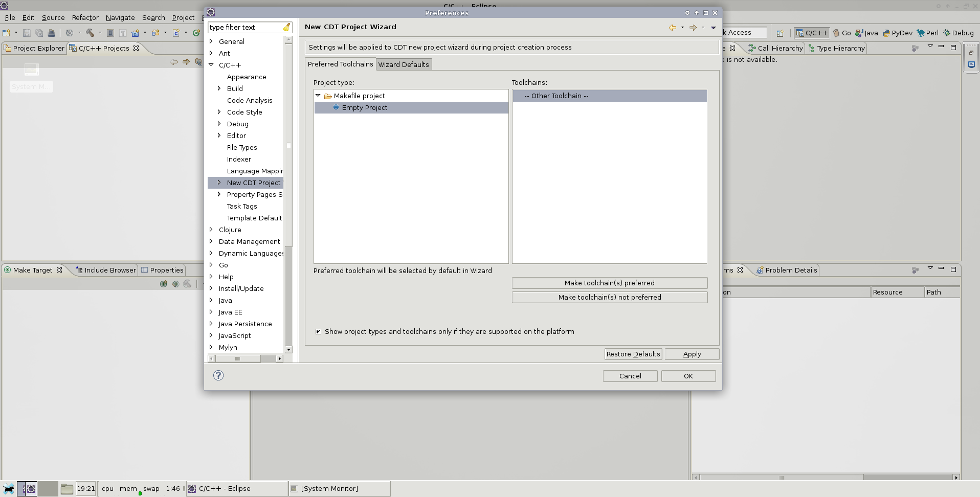980x497 pixels.
Task: Click the Restore Defaults button
Action: 633,354
